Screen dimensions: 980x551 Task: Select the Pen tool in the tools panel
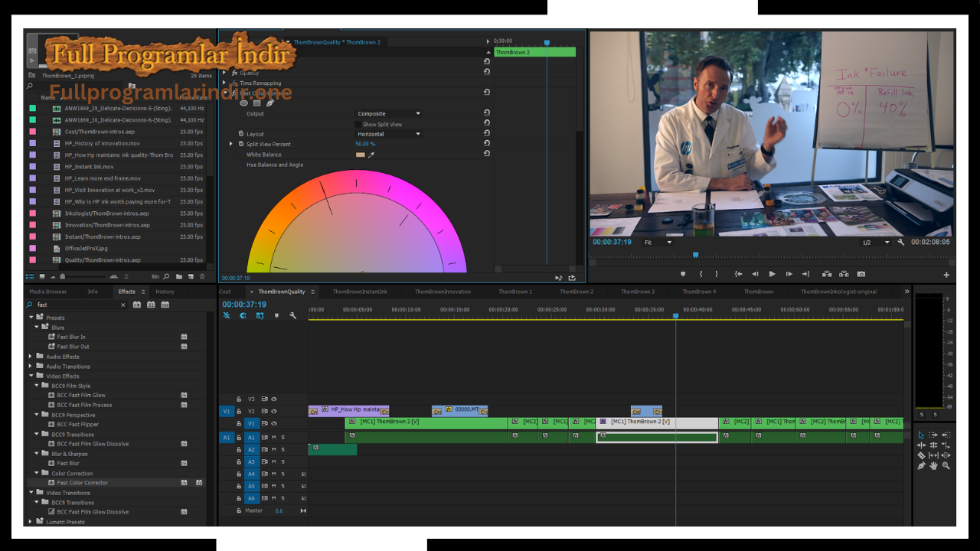(x=921, y=465)
